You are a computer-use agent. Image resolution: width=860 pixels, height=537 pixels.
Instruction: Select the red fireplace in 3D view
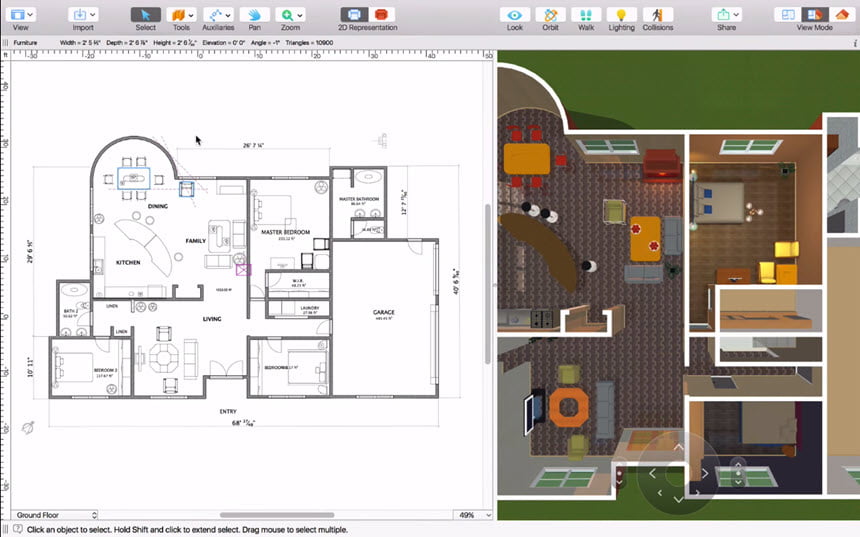pyautogui.click(x=662, y=165)
